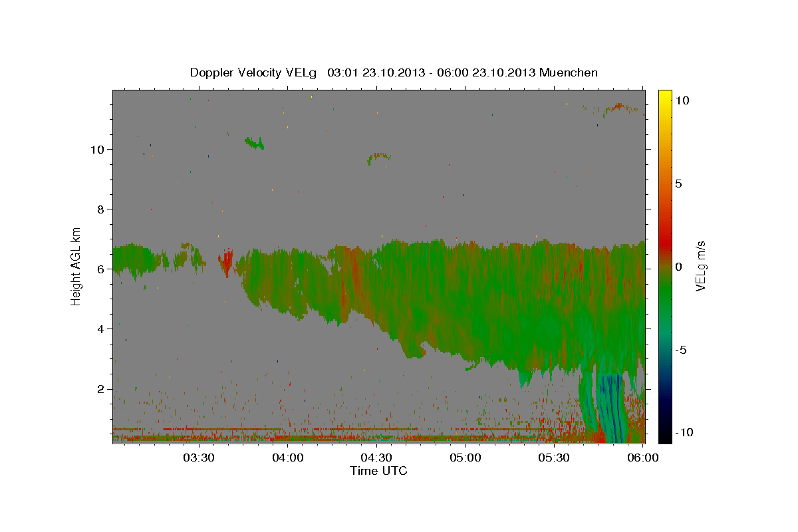This screenshot has height=532, width=798.
Task: Click the 'Height AGL km' axis label
Action: click(76, 266)
